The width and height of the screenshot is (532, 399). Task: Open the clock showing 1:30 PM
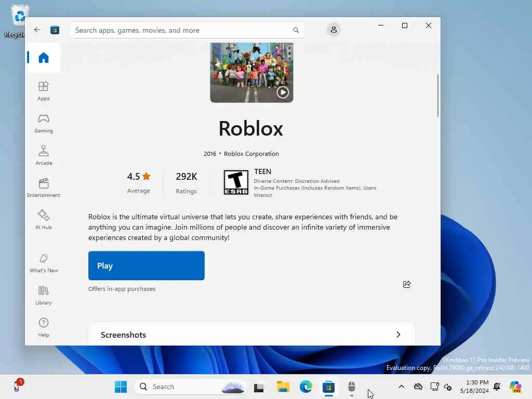coord(474,387)
